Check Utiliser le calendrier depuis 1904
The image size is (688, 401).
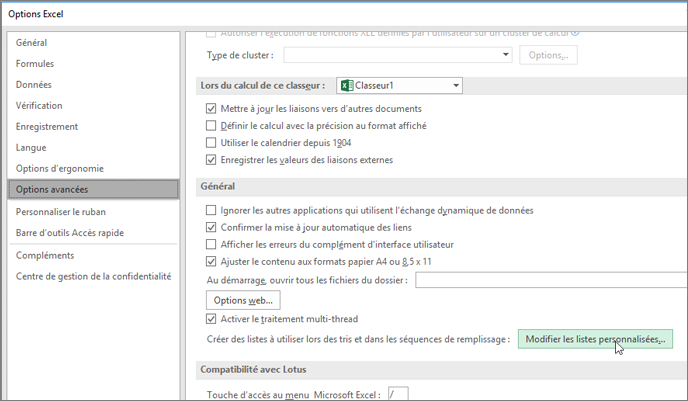pyautogui.click(x=211, y=143)
